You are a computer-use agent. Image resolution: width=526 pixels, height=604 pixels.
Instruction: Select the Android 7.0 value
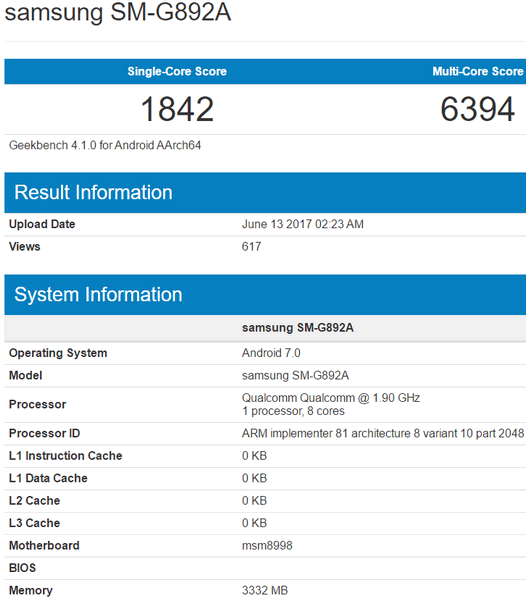tap(271, 353)
